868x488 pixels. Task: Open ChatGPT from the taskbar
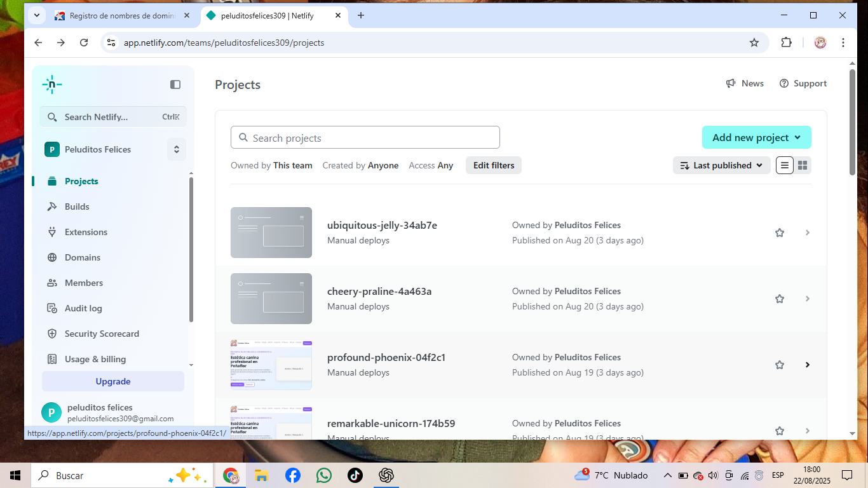tap(386, 475)
